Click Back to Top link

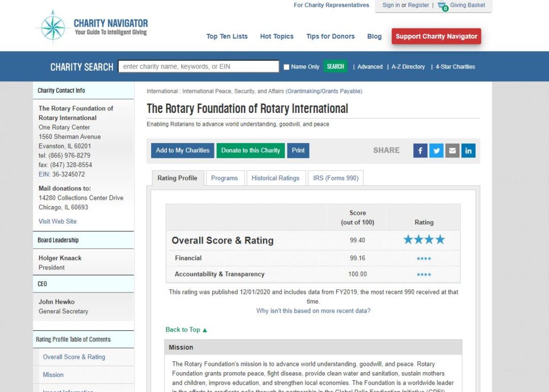coord(186,330)
